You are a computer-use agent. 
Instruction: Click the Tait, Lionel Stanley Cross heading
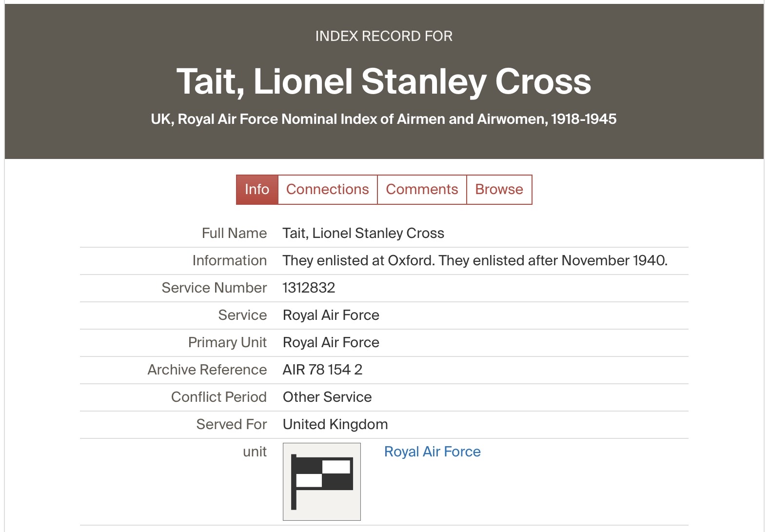pyautogui.click(x=384, y=81)
